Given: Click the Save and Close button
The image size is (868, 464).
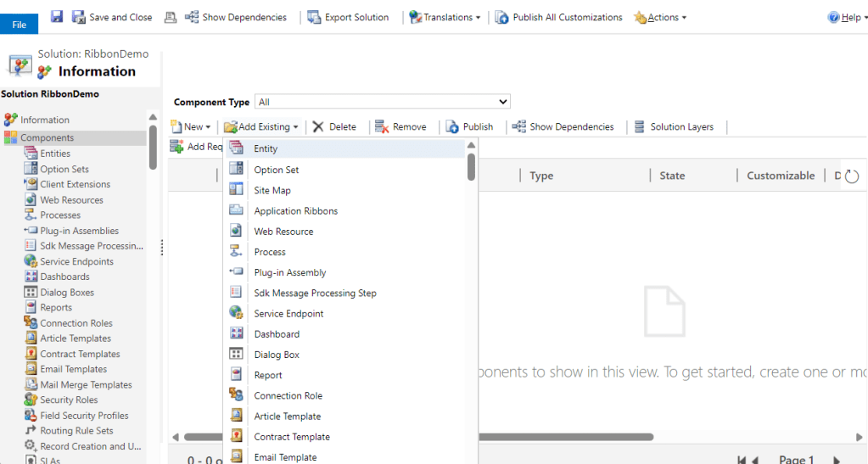Looking at the screenshot, I should pos(112,17).
